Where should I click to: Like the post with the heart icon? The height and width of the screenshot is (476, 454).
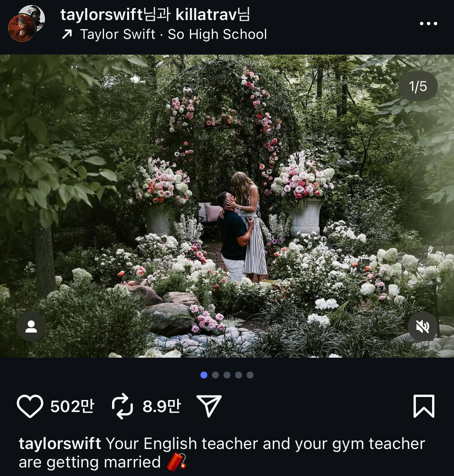(30, 406)
